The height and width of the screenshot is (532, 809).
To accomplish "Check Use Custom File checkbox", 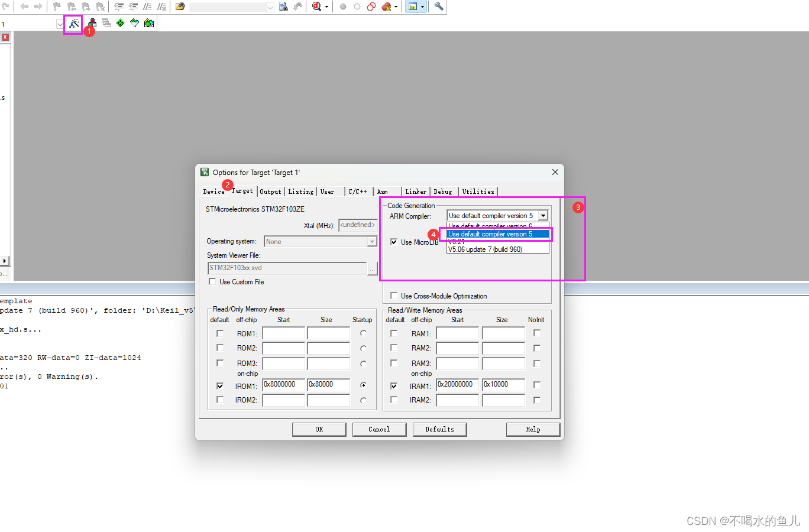I will coord(212,282).
